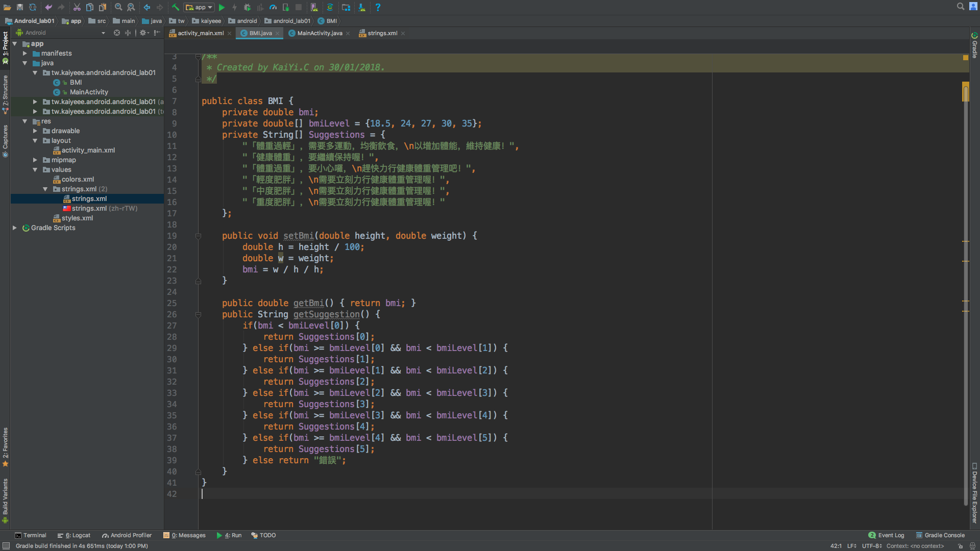Hide the Project panel with hide icon
980x551 pixels.
coord(157,33)
